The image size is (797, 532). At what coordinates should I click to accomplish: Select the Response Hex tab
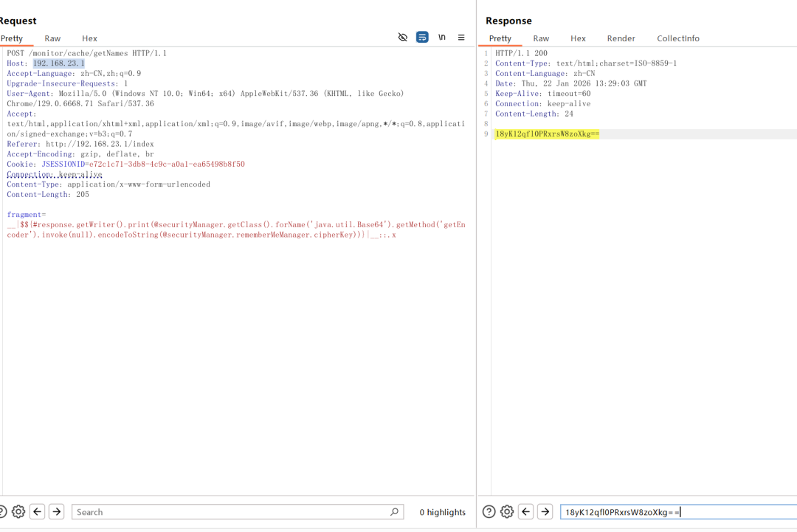click(578, 38)
